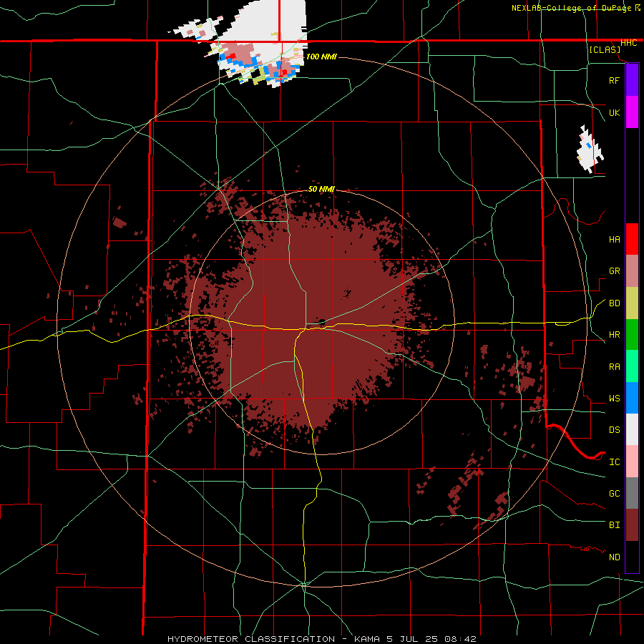
Task: Click the GR legend label
Action: point(614,271)
